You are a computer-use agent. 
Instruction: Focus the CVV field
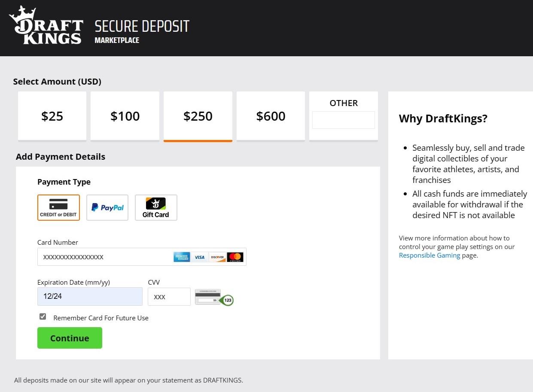(169, 297)
